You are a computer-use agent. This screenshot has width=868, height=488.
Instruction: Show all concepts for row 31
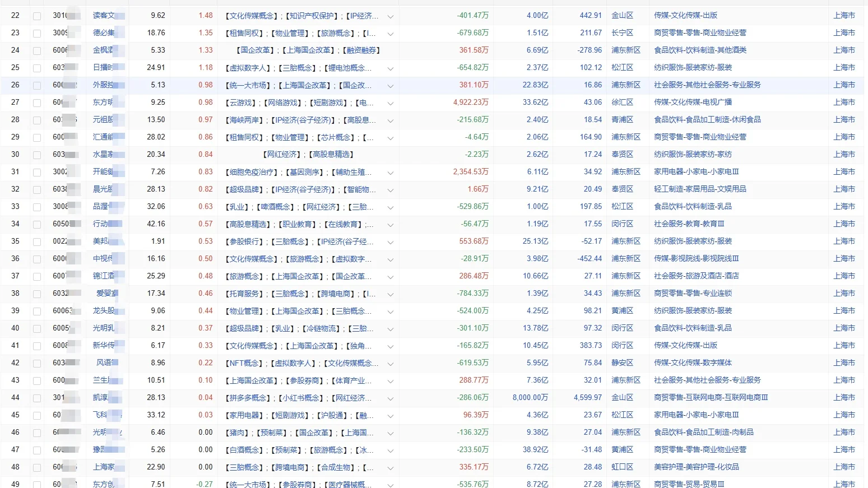click(x=391, y=173)
